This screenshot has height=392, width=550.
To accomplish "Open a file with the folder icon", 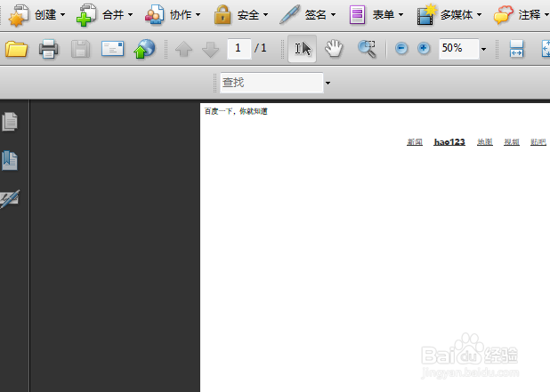I will click(16, 49).
